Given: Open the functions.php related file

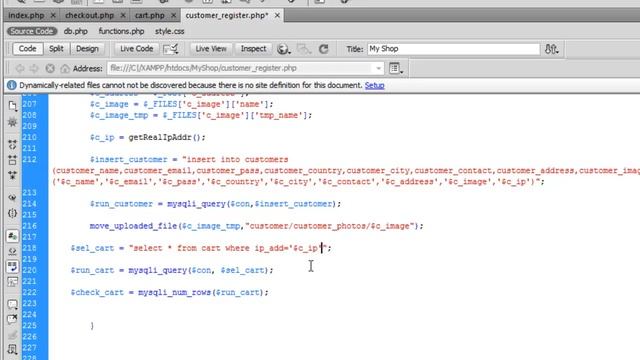Looking at the screenshot, I should pyautogui.click(x=121, y=31).
